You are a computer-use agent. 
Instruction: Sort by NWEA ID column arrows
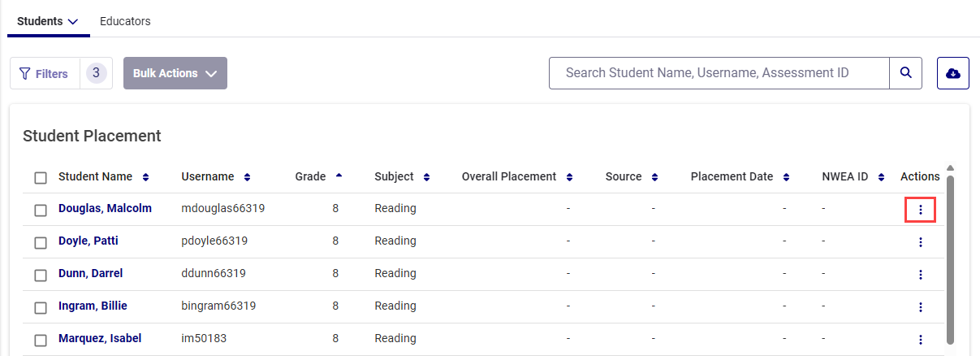(882, 177)
